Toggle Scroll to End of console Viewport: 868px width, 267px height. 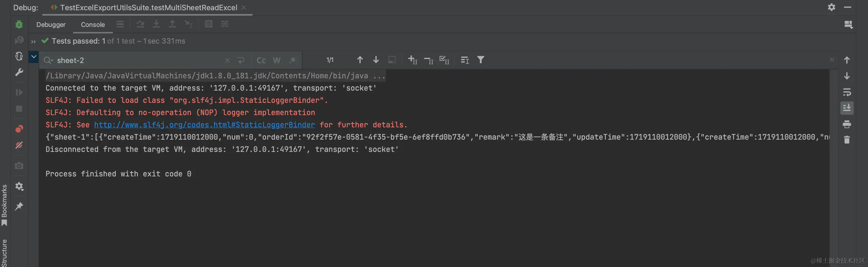pos(847,108)
